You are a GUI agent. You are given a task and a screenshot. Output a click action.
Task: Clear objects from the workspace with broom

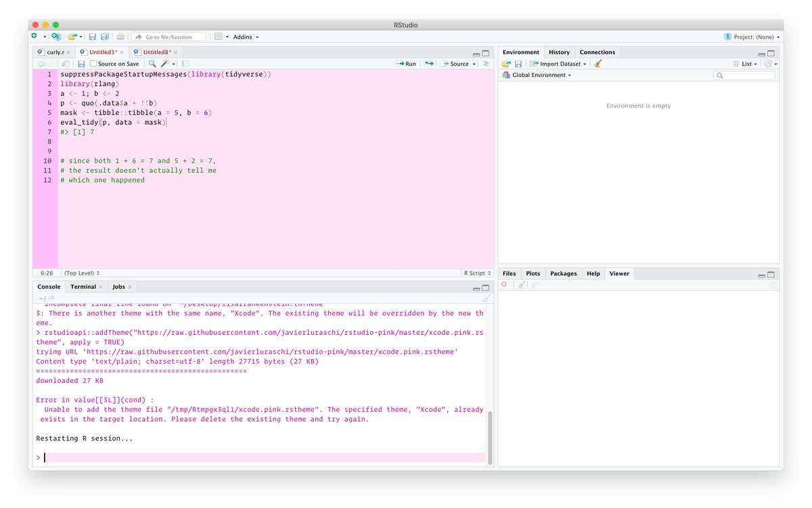(x=597, y=64)
